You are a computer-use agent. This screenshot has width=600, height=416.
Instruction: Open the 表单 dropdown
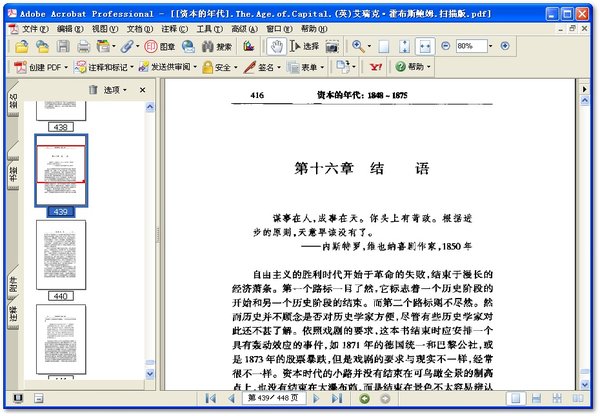tap(305, 67)
